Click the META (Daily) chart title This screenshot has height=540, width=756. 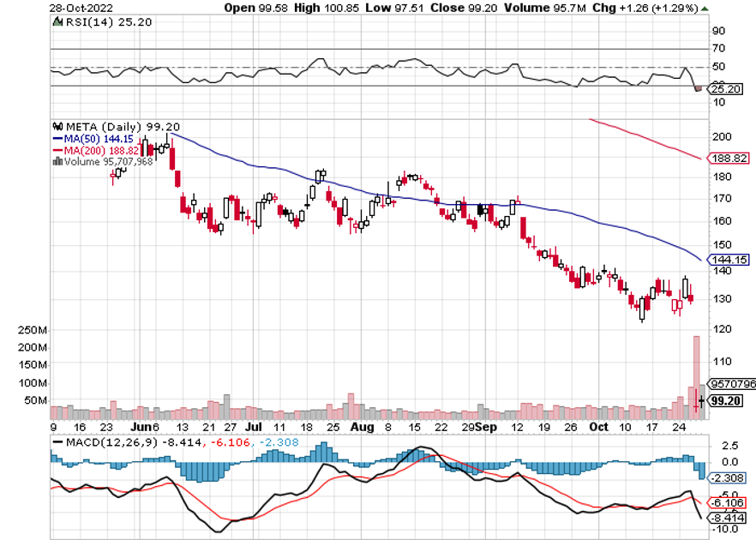[x=108, y=123]
